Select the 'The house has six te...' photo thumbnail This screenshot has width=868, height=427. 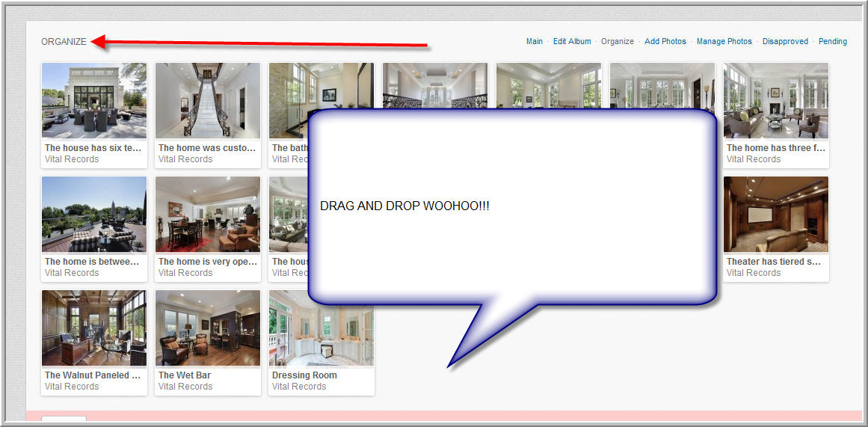coord(94,100)
